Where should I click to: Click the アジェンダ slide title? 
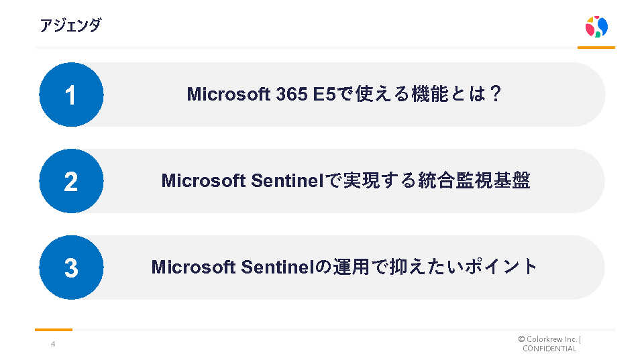pyautogui.click(x=70, y=25)
